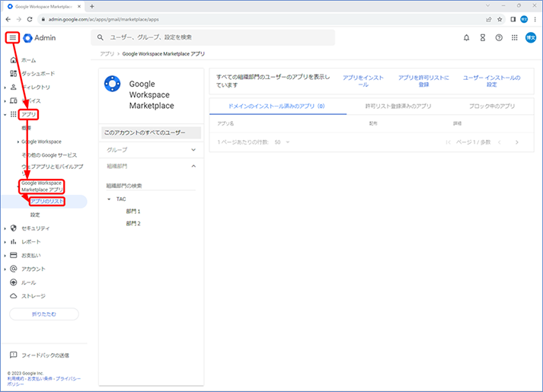Expand the お支払い sidebar section
The image size is (543, 392).
[x=5, y=256]
